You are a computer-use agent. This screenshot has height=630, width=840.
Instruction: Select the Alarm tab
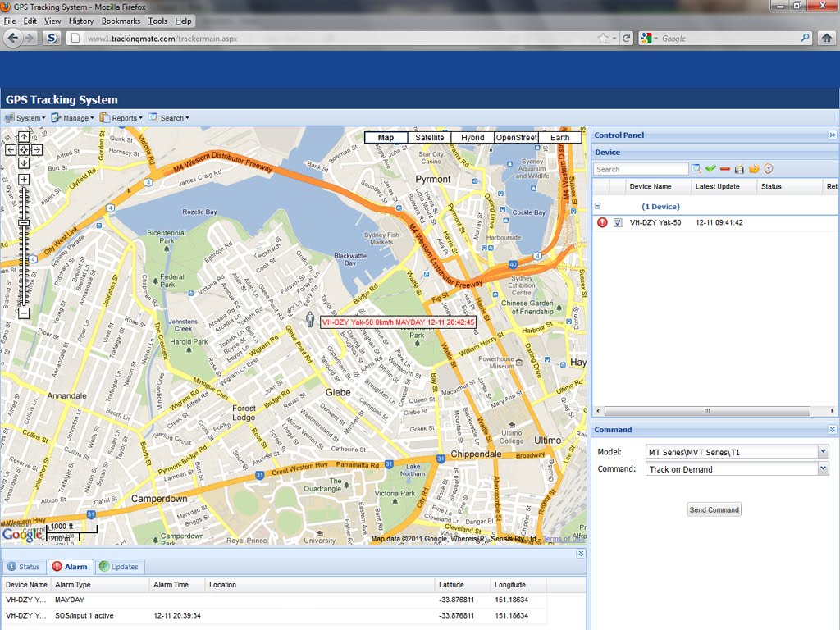[71, 566]
